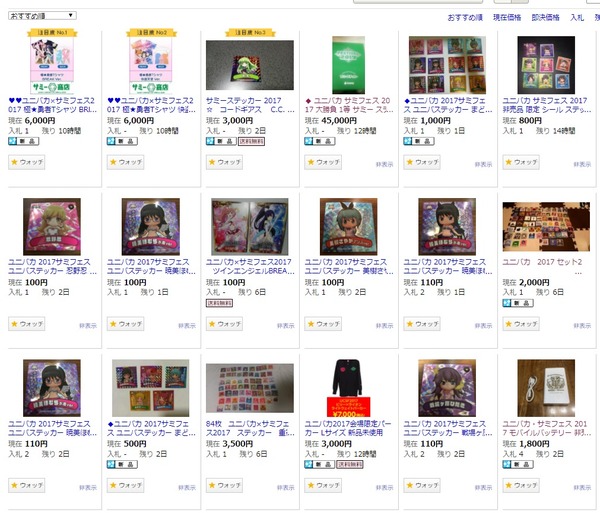Open the ユニバカ2017会場限定パーカー listing title
600x513 pixels.
(x=348, y=428)
